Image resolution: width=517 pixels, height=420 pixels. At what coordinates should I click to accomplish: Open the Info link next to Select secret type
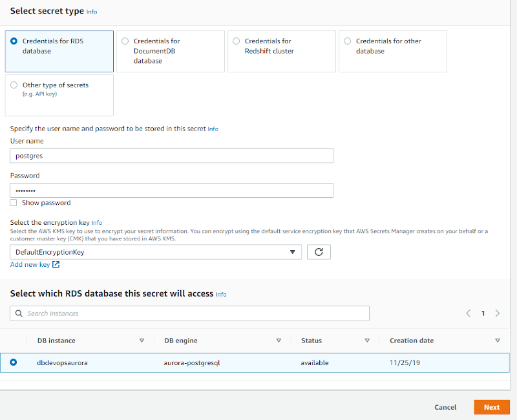click(x=91, y=11)
